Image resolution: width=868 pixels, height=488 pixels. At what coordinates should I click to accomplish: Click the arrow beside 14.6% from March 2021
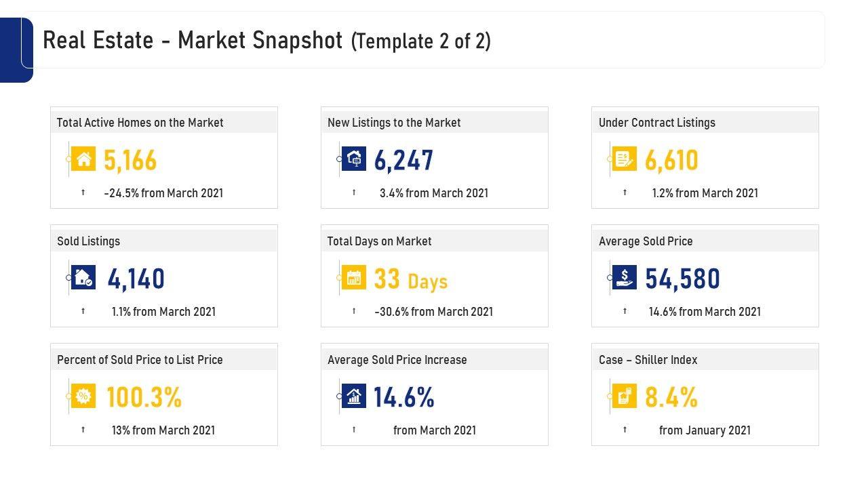click(x=625, y=311)
